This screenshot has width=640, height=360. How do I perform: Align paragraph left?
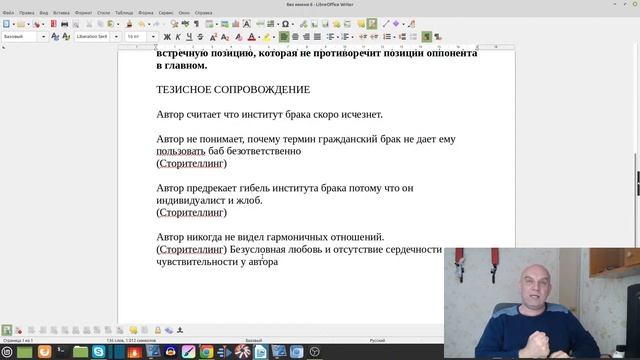pyautogui.click(x=284, y=37)
